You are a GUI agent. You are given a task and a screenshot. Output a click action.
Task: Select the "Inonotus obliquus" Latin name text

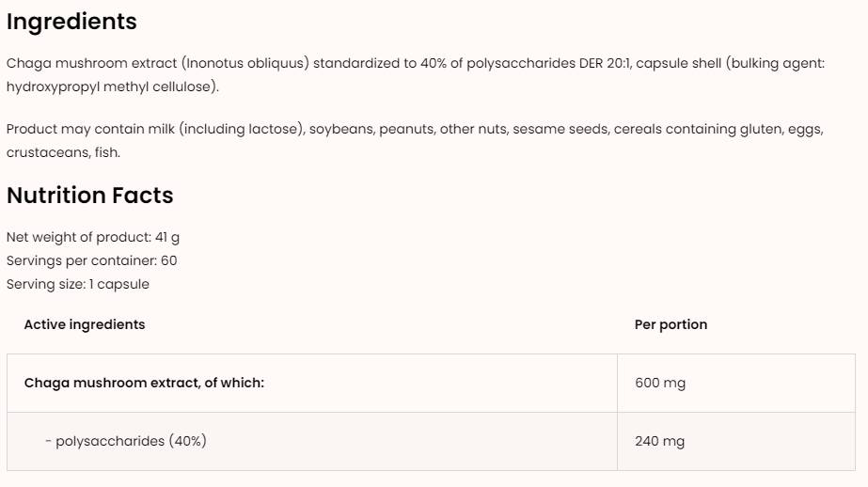pos(246,63)
